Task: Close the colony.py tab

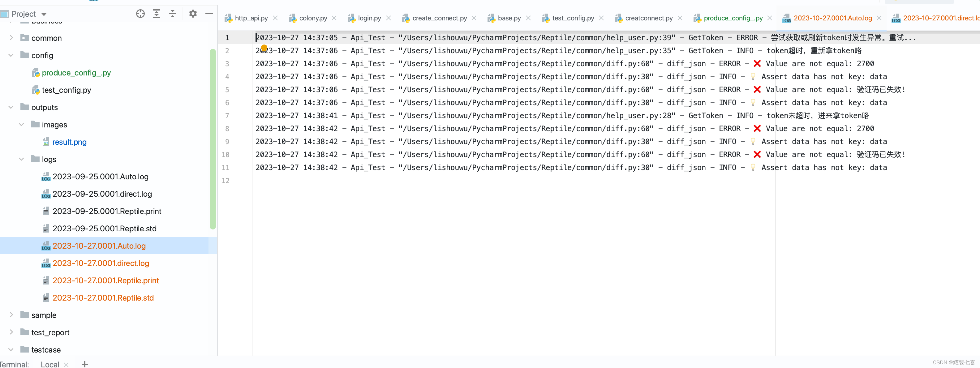Action: point(334,18)
